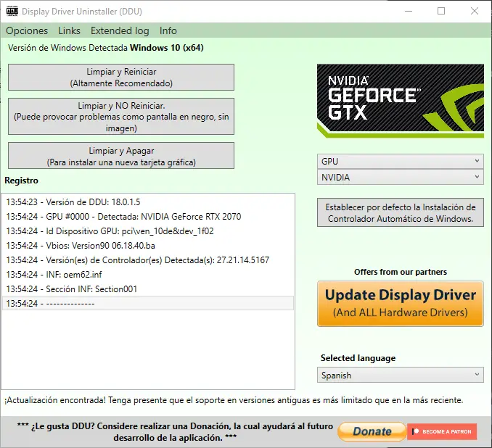Open the Opciones menu

(x=27, y=30)
